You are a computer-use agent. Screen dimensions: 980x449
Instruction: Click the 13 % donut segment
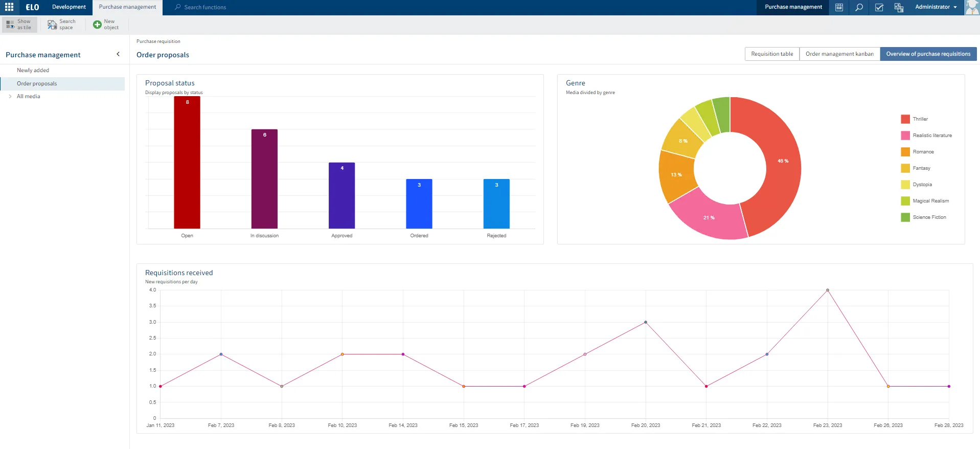[x=676, y=175]
